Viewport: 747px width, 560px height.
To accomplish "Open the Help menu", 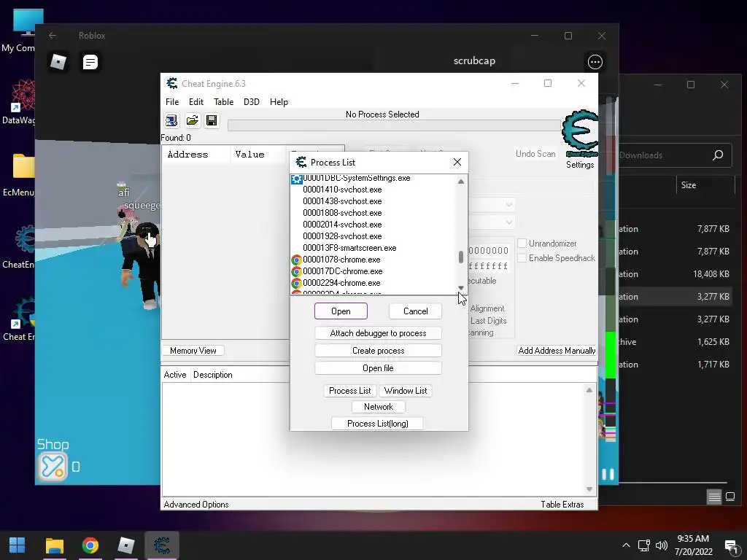I will coord(279,102).
